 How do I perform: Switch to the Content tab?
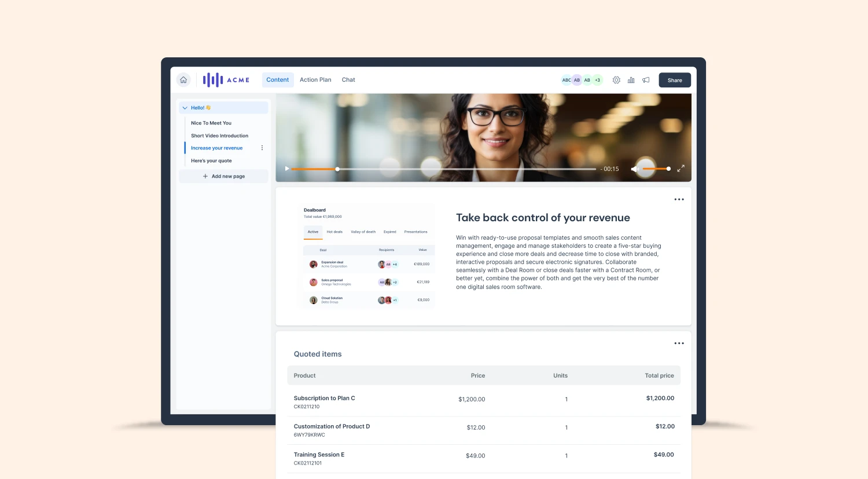(x=278, y=80)
